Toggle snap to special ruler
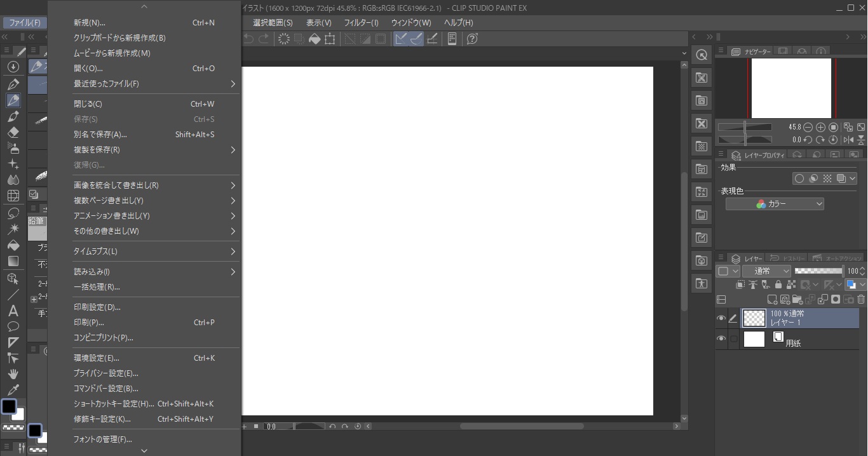 click(x=417, y=39)
